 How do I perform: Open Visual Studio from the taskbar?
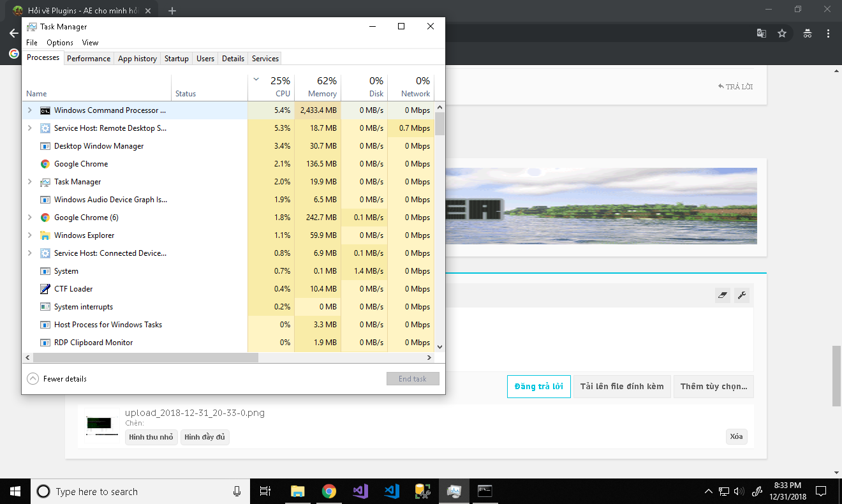[360, 491]
